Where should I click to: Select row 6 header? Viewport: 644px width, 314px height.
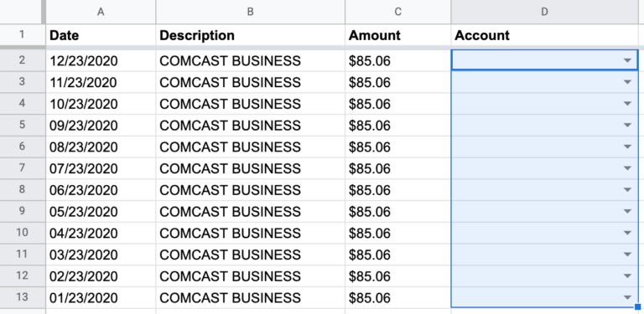(22, 147)
